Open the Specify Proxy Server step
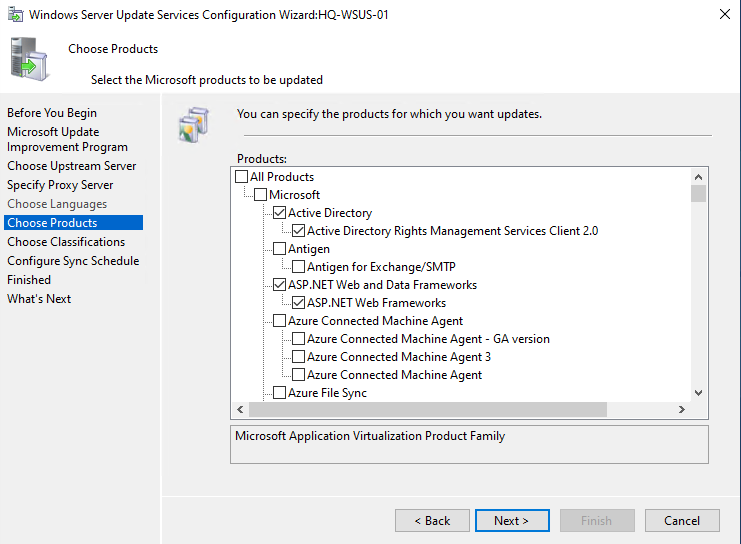Screen dimensions: 741x544 [60, 185]
